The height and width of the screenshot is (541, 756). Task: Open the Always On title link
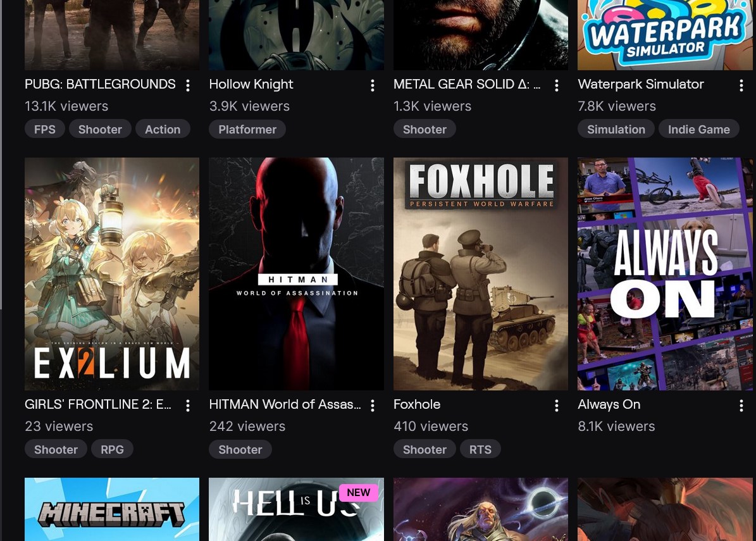(609, 404)
